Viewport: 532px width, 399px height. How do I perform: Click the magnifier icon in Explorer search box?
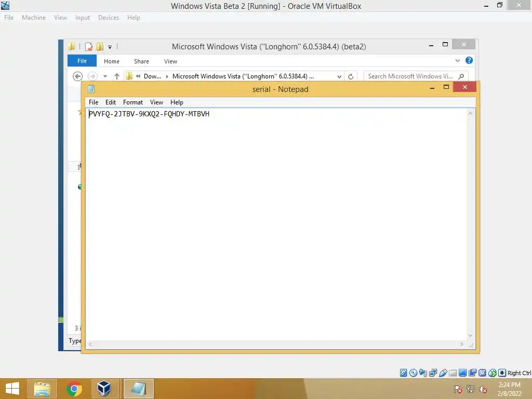pyautogui.click(x=461, y=76)
